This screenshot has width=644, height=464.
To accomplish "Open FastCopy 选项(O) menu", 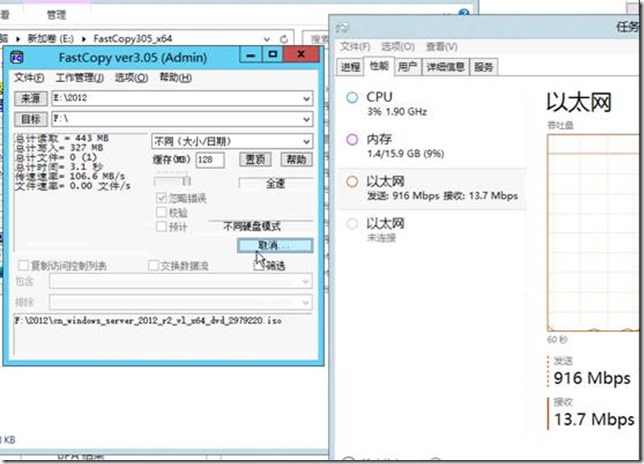I will point(131,78).
